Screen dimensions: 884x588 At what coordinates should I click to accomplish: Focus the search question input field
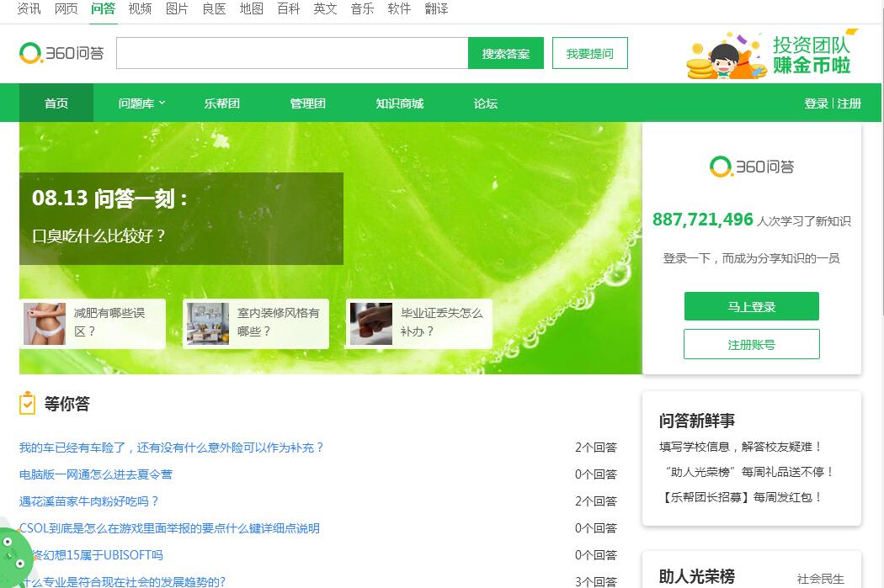tap(291, 54)
